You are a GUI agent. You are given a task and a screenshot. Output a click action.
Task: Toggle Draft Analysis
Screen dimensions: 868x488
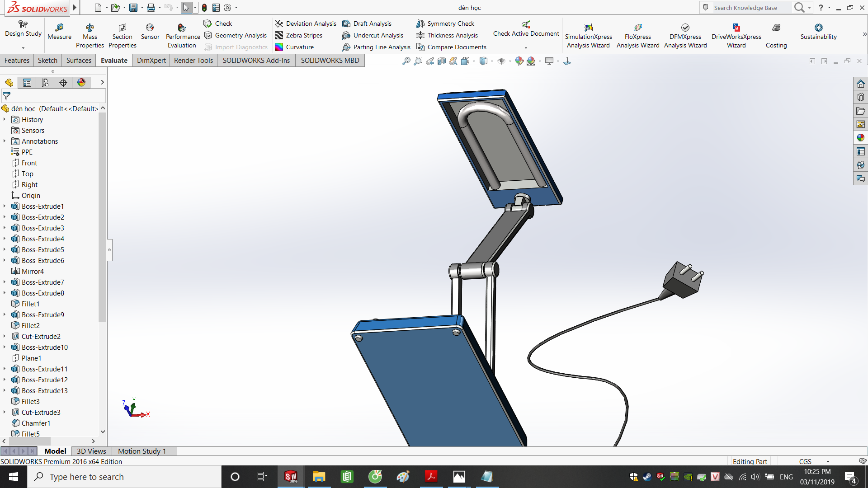pyautogui.click(x=367, y=23)
